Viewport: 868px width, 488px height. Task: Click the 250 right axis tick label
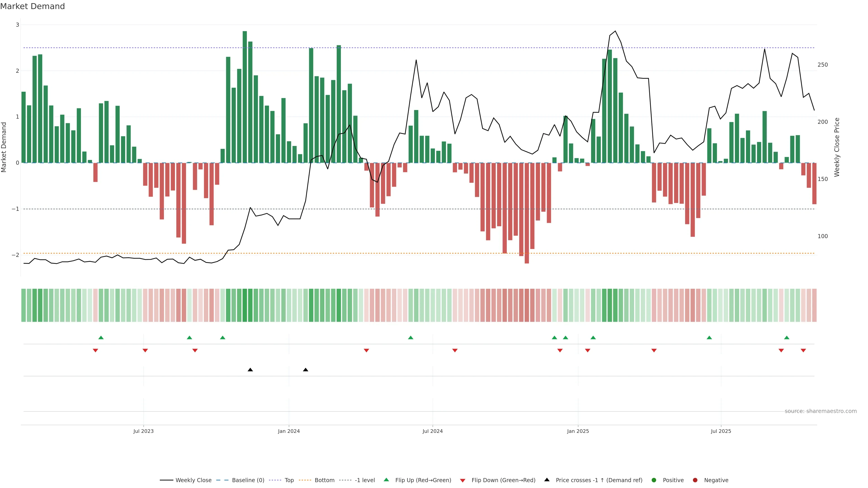coord(823,65)
